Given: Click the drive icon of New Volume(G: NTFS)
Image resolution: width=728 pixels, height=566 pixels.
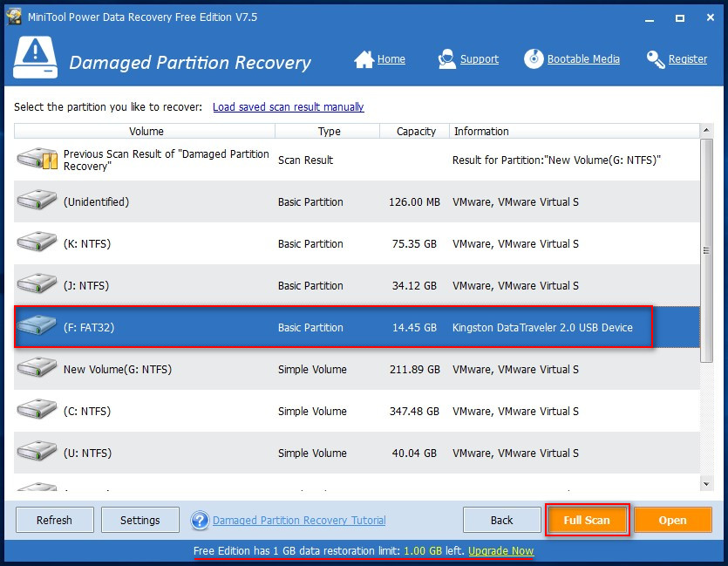Looking at the screenshot, I should (x=37, y=367).
